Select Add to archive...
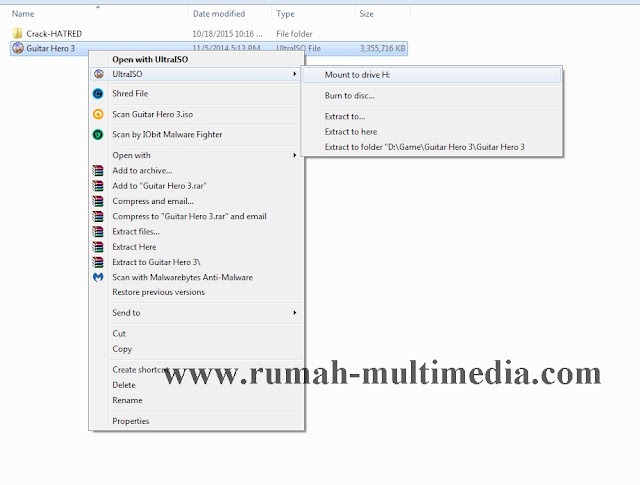This screenshot has width=640, height=485. tap(142, 171)
